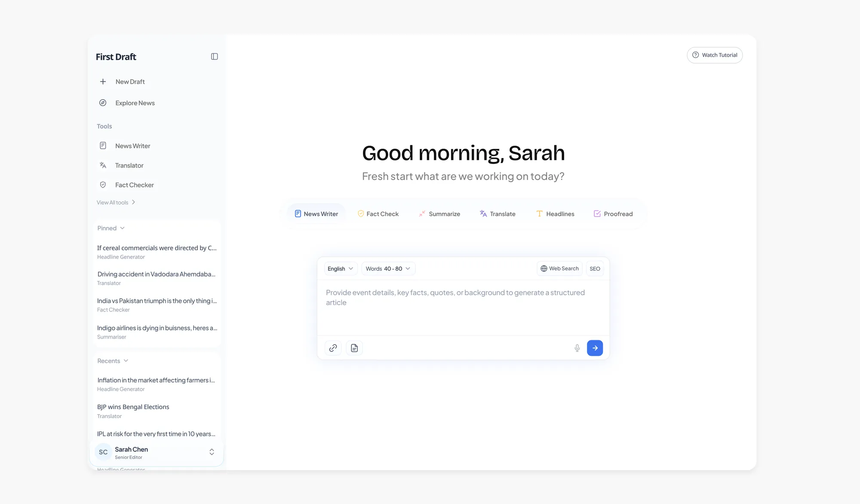
Task: Click the shield icon beside Fact Checker
Action: (x=103, y=185)
